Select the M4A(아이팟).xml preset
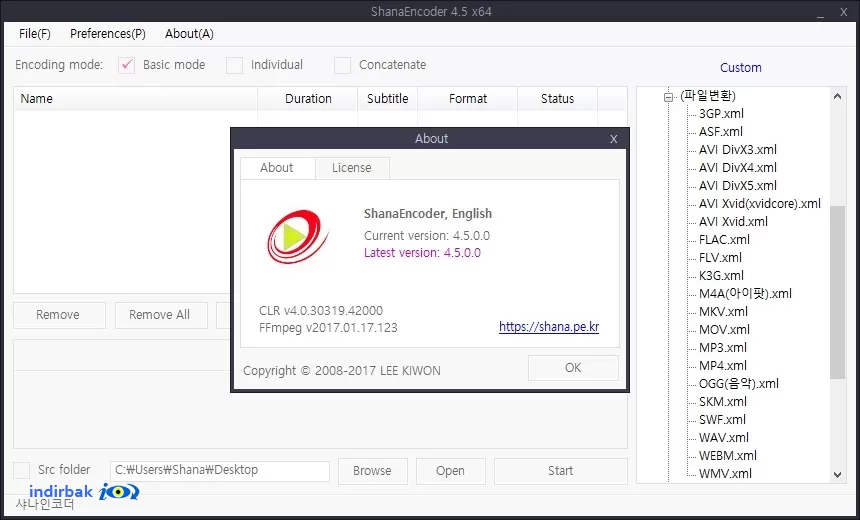This screenshot has width=860, height=520. 745,294
